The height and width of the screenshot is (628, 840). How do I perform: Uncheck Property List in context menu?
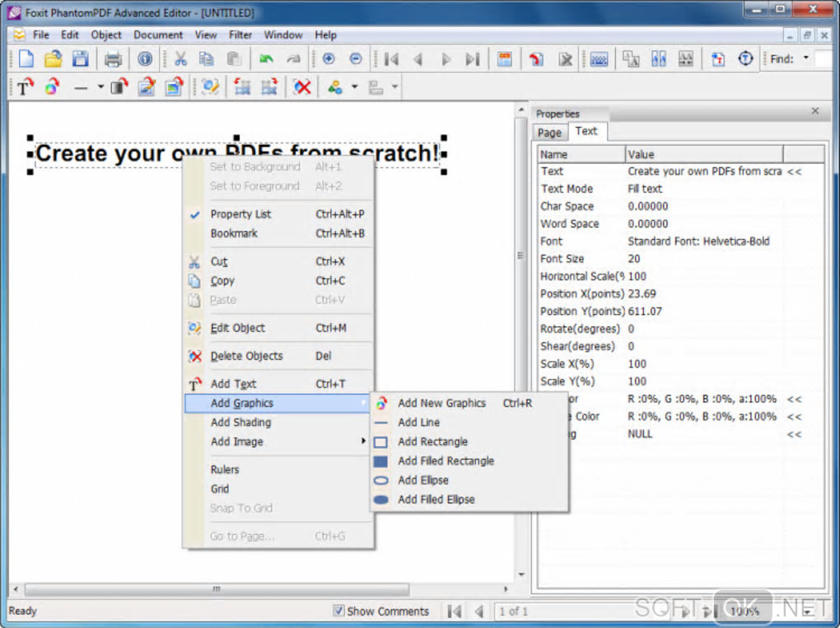240,214
